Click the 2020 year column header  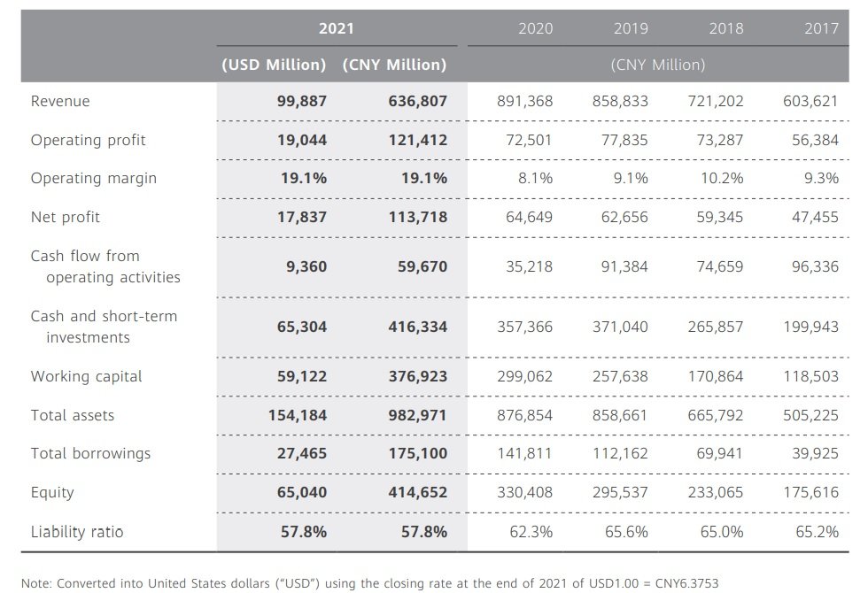(x=535, y=28)
